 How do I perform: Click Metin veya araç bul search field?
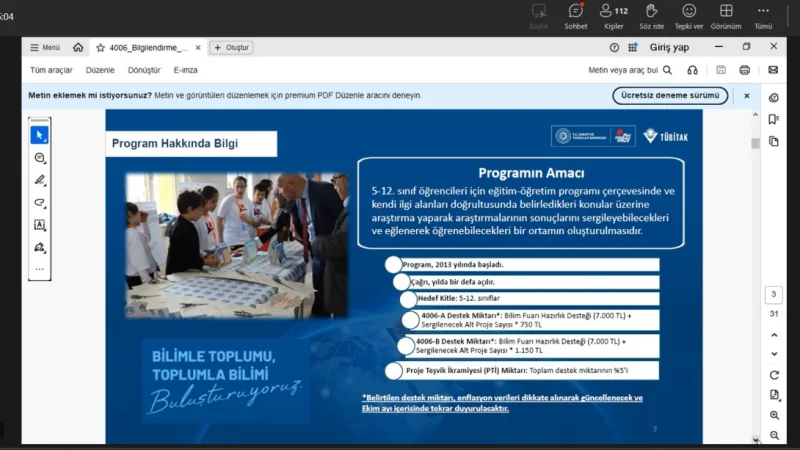(x=623, y=70)
